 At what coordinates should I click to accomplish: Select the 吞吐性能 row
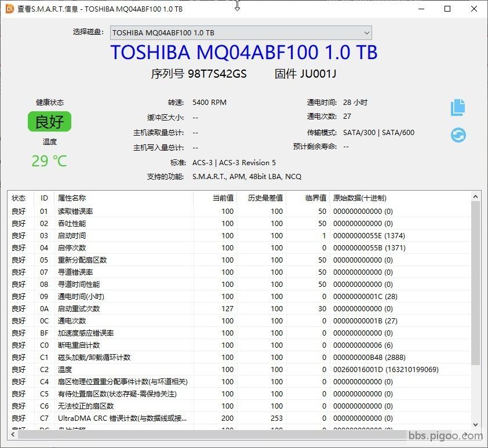pyautogui.click(x=239, y=223)
